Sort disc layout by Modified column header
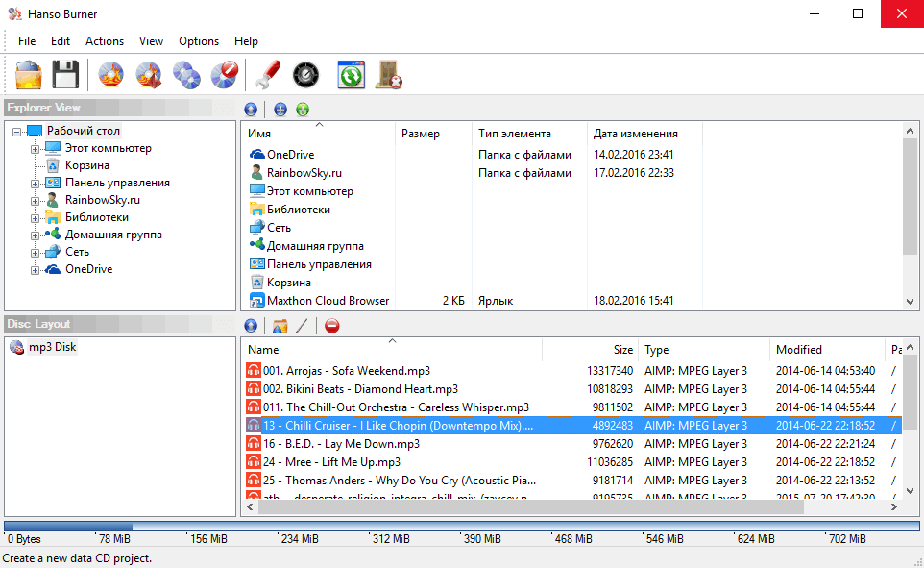Screen dimensions: 924x568 click(x=827, y=349)
